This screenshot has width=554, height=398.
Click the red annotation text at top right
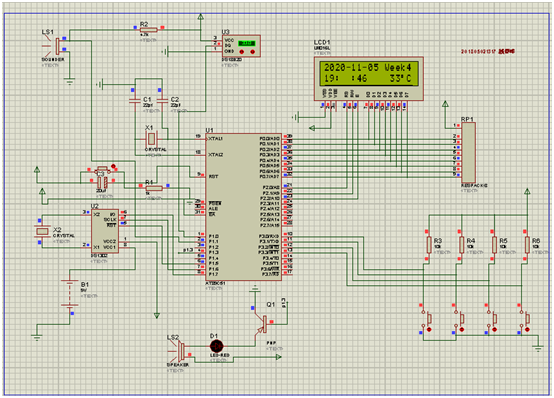pyautogui.click(x=488, y=52)
